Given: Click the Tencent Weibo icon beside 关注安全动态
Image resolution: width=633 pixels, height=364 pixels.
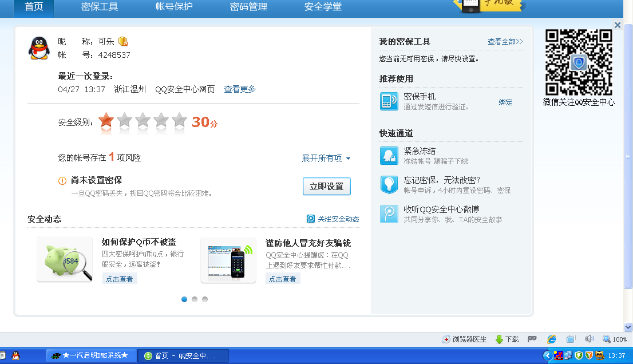Looking at the screenshot, I should [x=310, y=219].
